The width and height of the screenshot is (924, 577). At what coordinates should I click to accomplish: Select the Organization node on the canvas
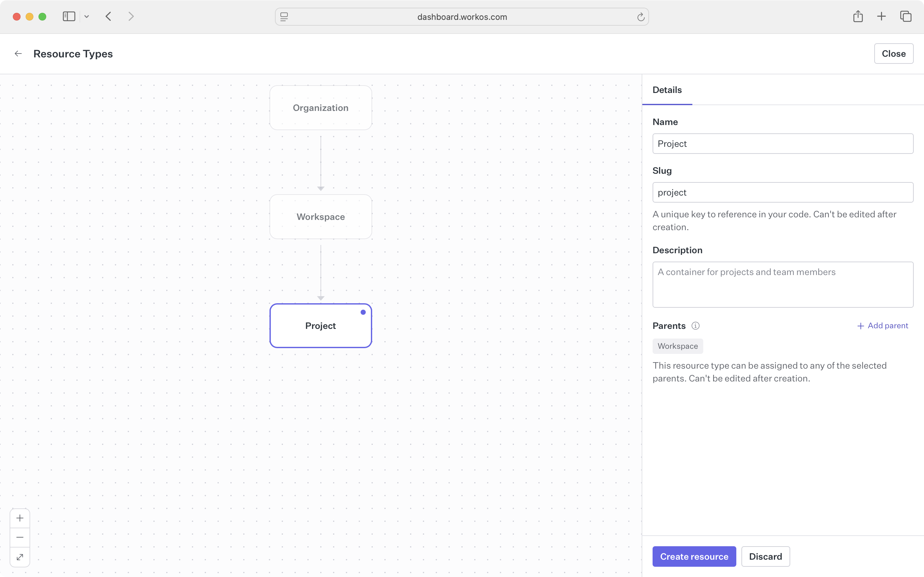[320, 108]
